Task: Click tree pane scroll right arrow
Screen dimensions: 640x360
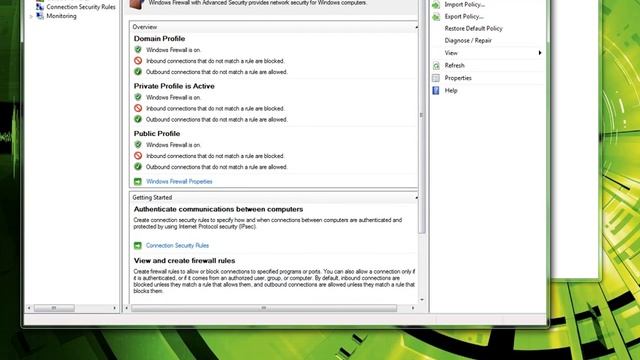Action: click(115, 308)
